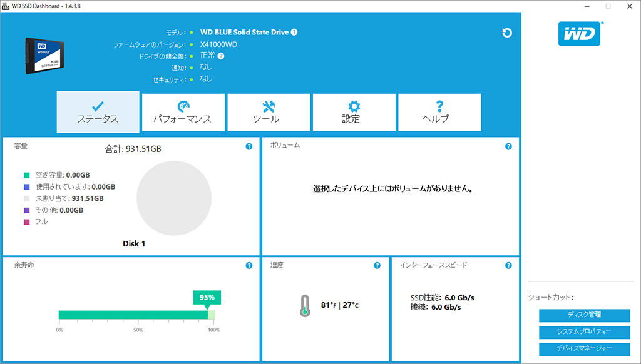Click the Disk 1 capacity pie chart
Viewport: 641px width, 364px height.
pyautogui.click(x=174, y=198)
